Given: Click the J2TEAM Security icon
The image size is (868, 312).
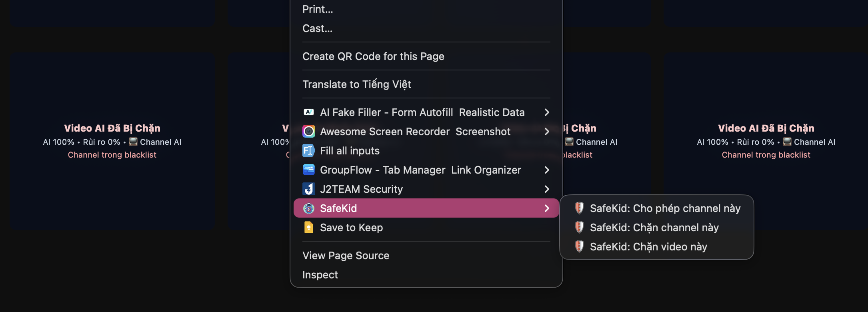Looking at the screenshot, I should [x=308, y=189].
